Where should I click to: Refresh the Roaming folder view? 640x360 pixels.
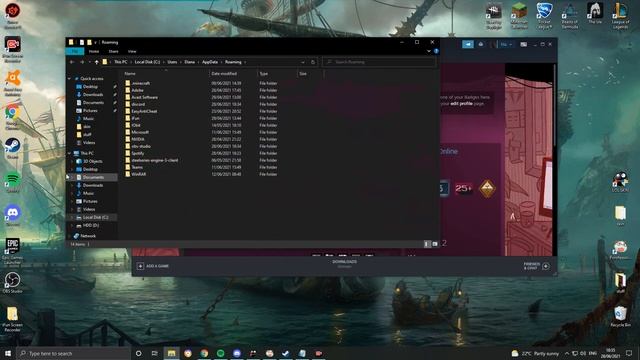coord(313,62)
